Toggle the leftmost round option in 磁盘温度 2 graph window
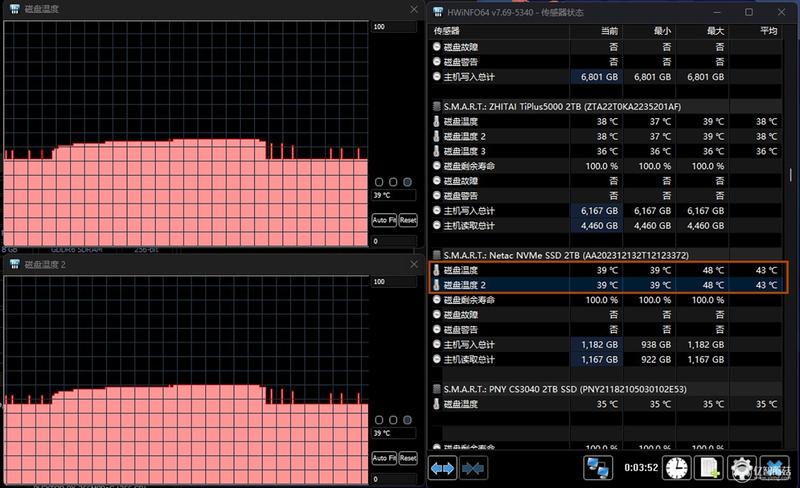Viewport: 800px width, 488px height. point(379,420)
